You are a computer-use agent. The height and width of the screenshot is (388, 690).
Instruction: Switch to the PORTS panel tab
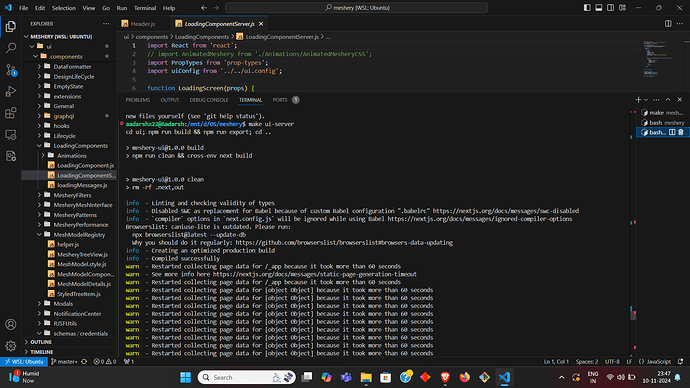click(280, 100)
